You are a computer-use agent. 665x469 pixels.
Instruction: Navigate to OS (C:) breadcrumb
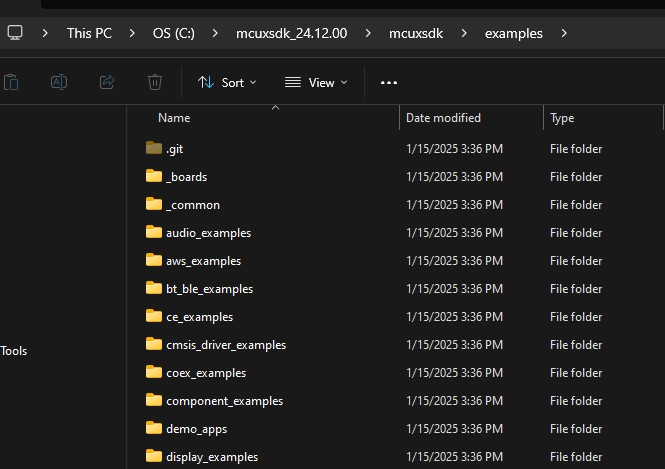click(x=174, y=33)
